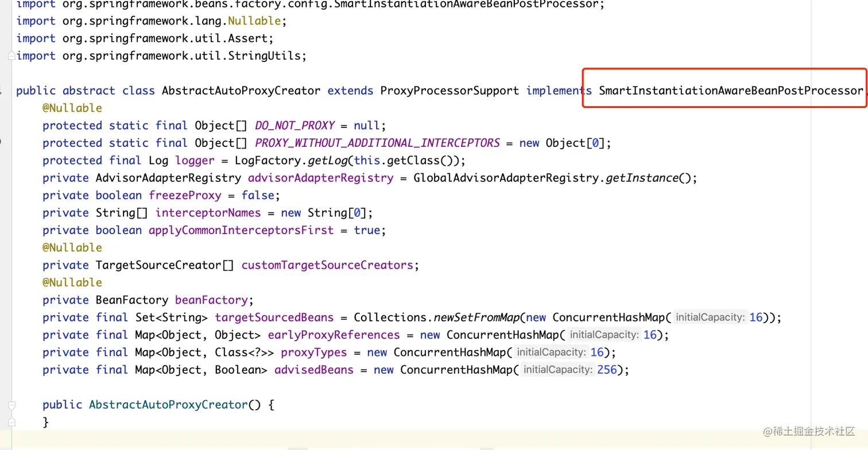
Task: Click AbstractAutoProxyCreator in the class declaration line
Action: (241, 91)
